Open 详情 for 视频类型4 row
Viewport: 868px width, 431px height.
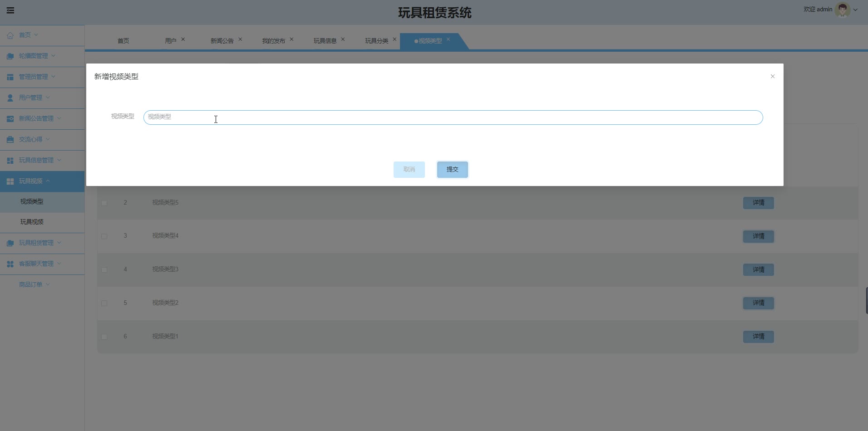758,236
